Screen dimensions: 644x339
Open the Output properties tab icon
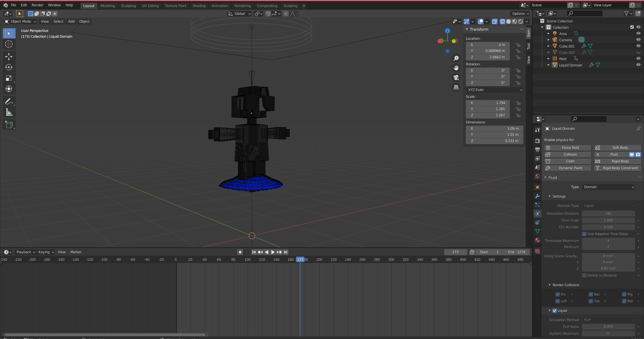click(538, 150)
